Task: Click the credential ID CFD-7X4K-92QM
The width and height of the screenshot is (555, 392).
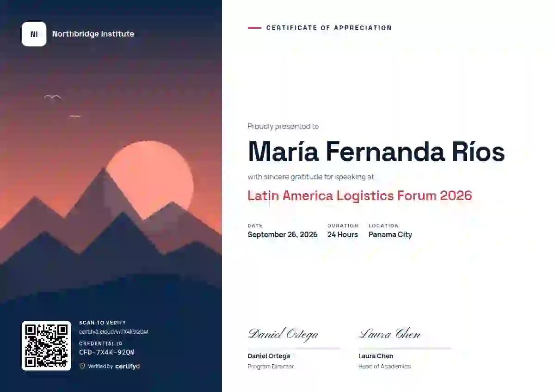Action: pos(107,352)
